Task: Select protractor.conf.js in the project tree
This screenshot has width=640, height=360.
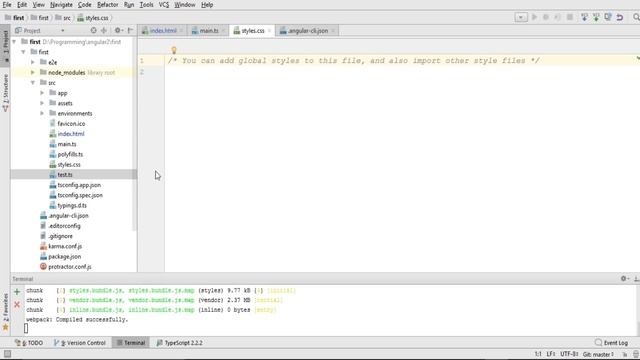Action: point(69,267)
